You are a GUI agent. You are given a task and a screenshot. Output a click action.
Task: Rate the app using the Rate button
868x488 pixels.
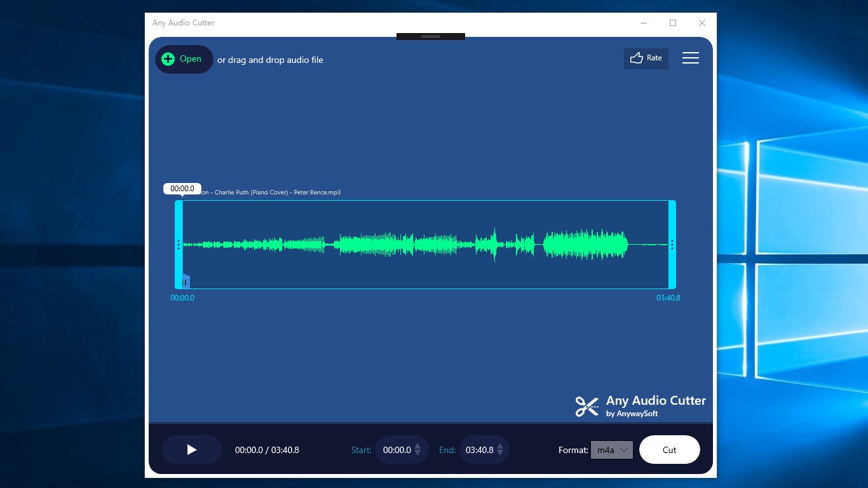click(x=646, y=58)
